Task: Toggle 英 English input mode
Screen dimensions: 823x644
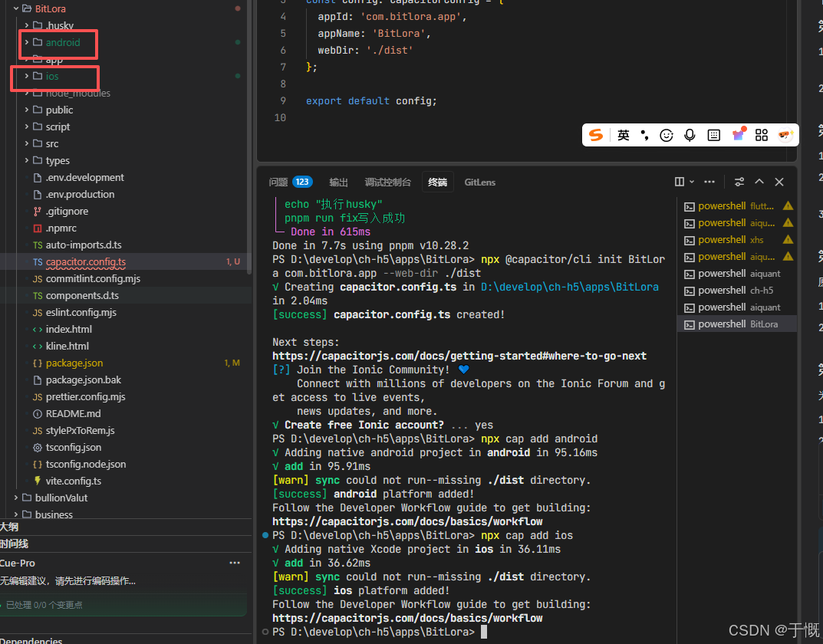Action: coord(623,135)
